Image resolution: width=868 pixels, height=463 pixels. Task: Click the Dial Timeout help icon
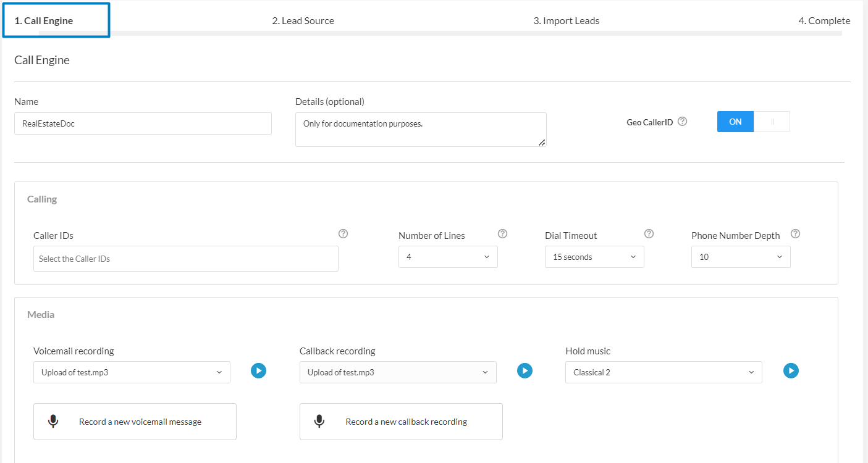coord(649,234)
